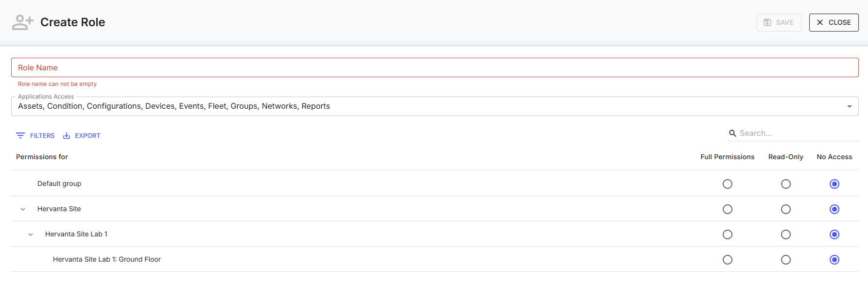The height and width of the screenshot is (283, 868).
Task: Close the Create Role dialog
Action: [833, 23]
